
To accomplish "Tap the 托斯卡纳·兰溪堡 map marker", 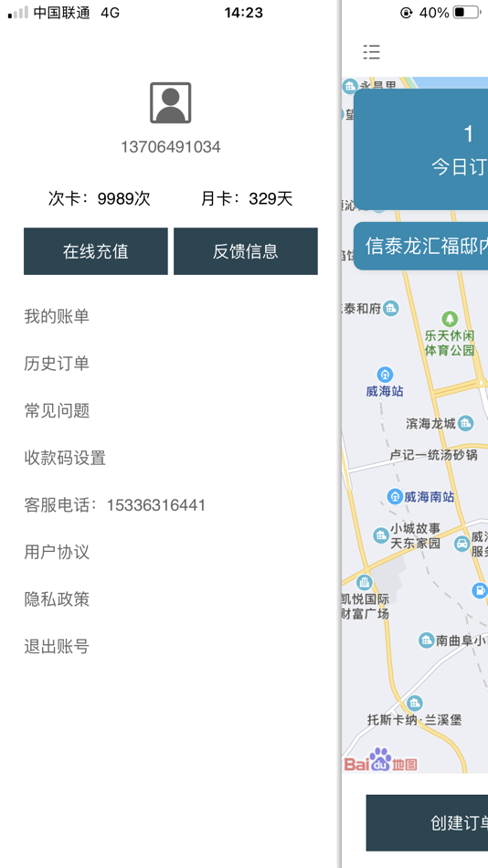I will (x=414, y=704).
